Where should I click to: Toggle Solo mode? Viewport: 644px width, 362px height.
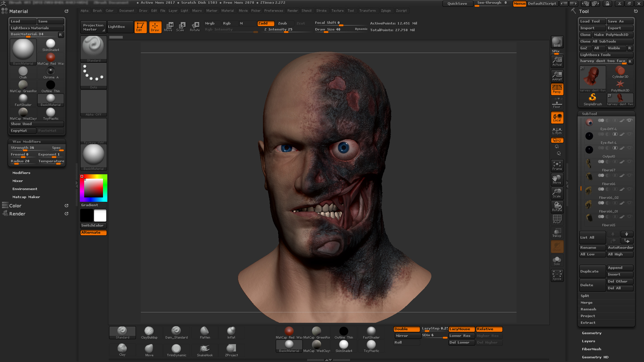coord(557,261)
